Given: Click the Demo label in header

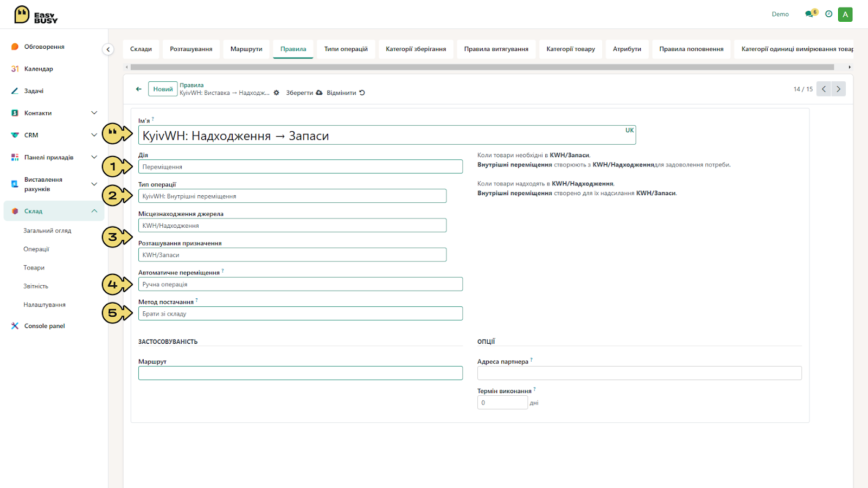Looking at the screenshot, I should [x=780, y=14].
